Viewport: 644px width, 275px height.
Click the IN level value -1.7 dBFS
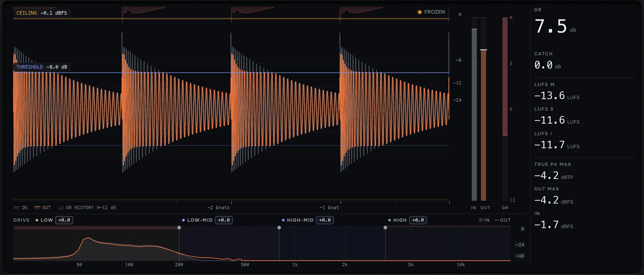coord(553,225)
